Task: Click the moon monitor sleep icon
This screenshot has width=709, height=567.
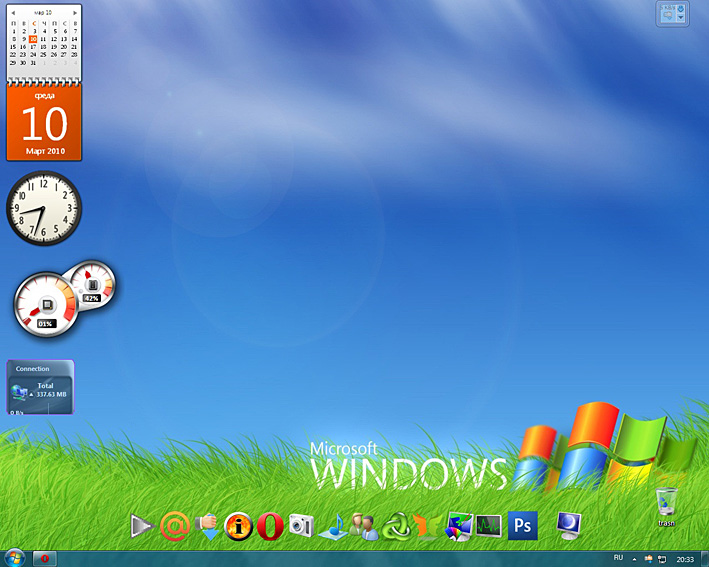Action: 569,526
